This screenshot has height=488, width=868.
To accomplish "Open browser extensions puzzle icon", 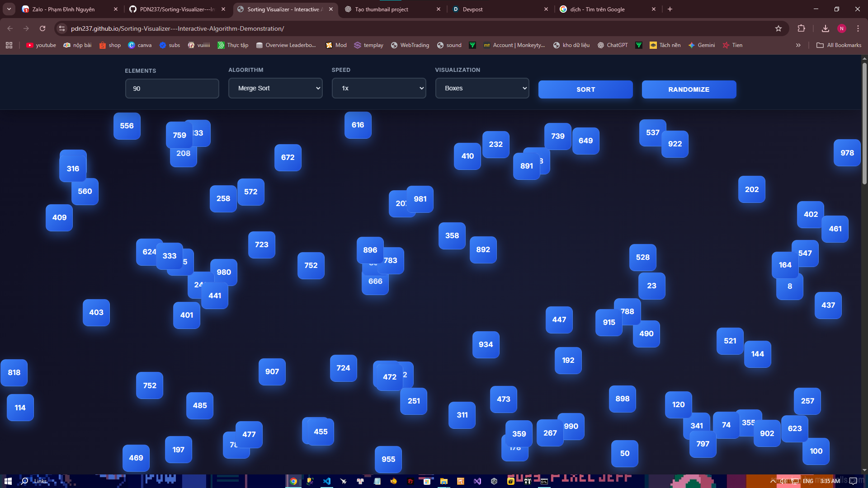I will pos(801,28).
